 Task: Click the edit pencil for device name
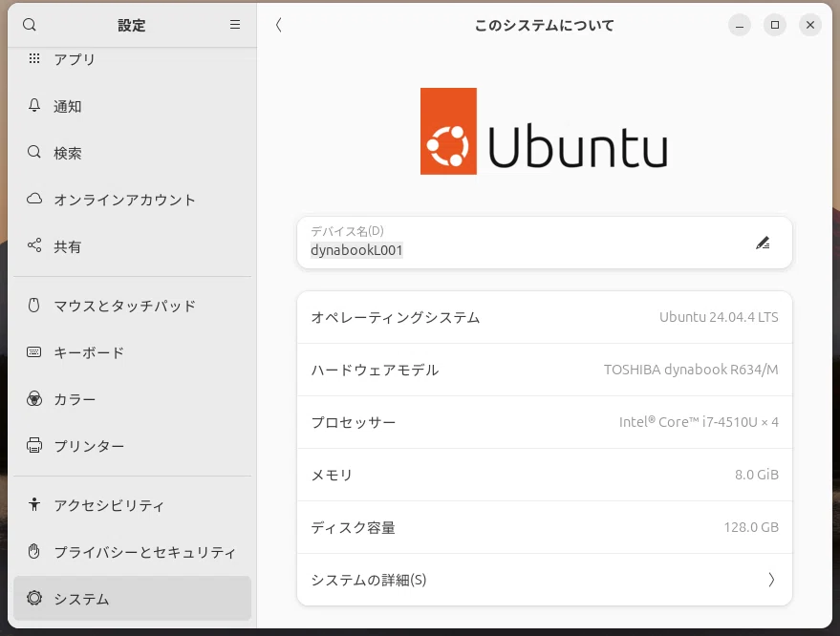(763, 244)
